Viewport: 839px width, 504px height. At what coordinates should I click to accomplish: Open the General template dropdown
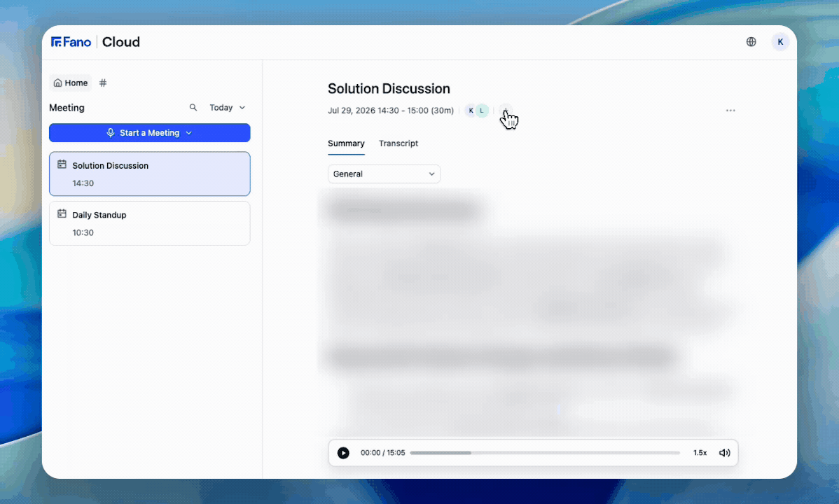point(384,174)
